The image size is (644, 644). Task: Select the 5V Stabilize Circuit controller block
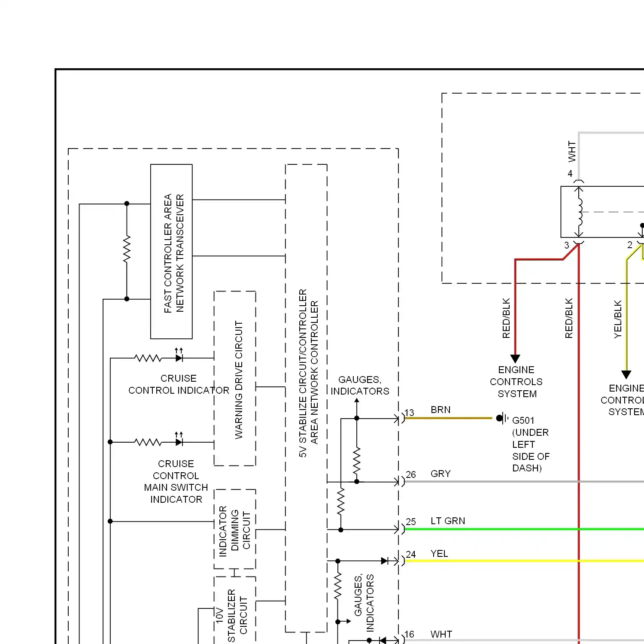coord(306,398)
